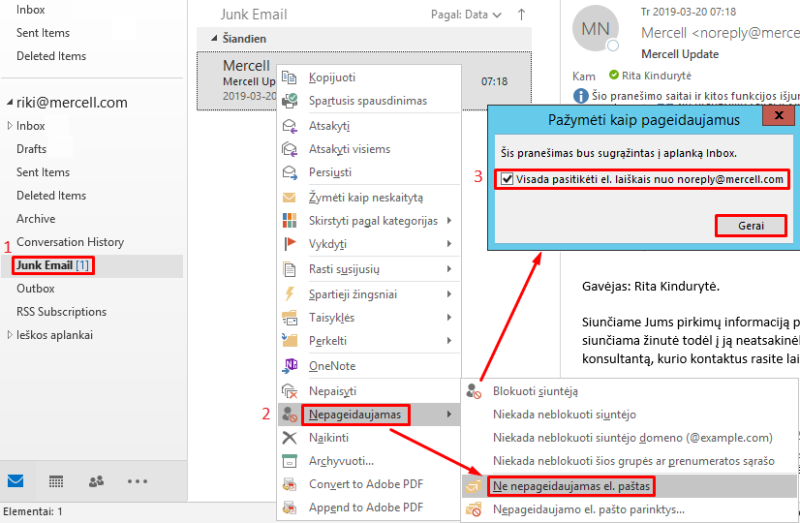Image resolution: width=800 pixels, height=523 pixels.
Task: Click the Blokuoti siuntėją block icon
Action: tap(473, 391)
